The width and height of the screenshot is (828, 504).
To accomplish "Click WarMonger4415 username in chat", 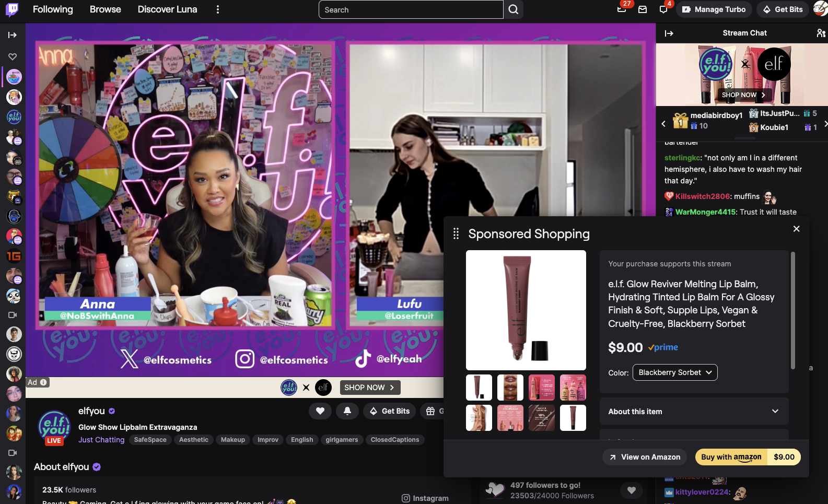I will (x=706, y=212).
